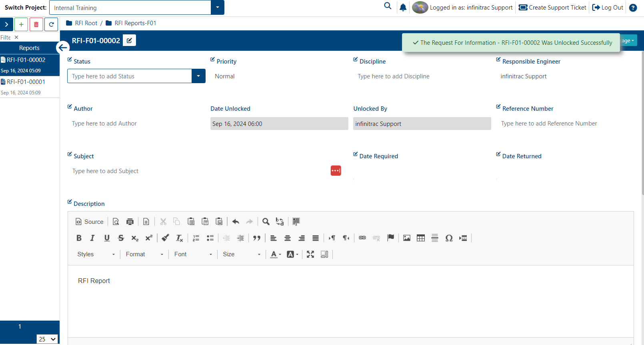The width and height of the screenshot is (644, 345).
Task: Toggle Superscript formatting
Action: pos(149,238)
